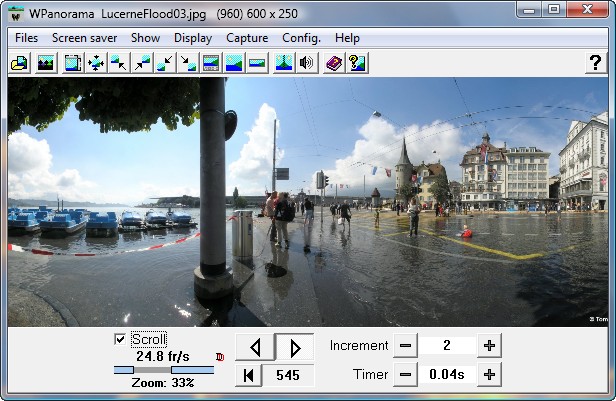616x401 pixels.
Task: Click the Zoom: 33% label
Action: click(x=163, y=383)
